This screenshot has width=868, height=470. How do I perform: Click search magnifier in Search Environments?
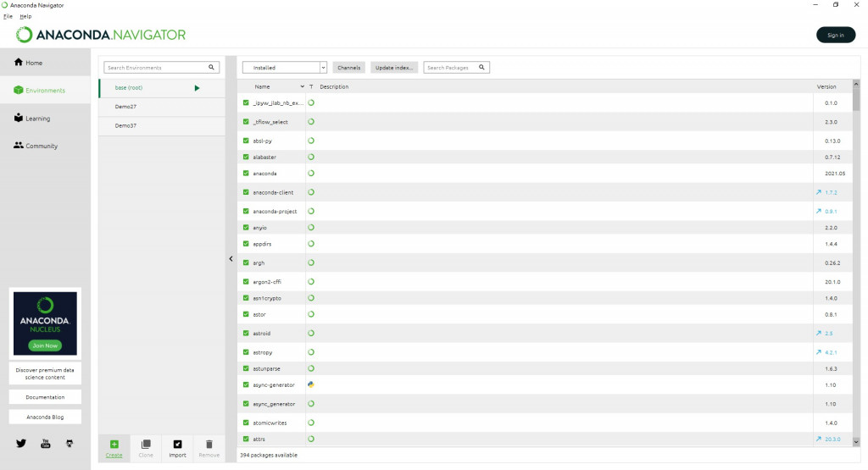211,68
